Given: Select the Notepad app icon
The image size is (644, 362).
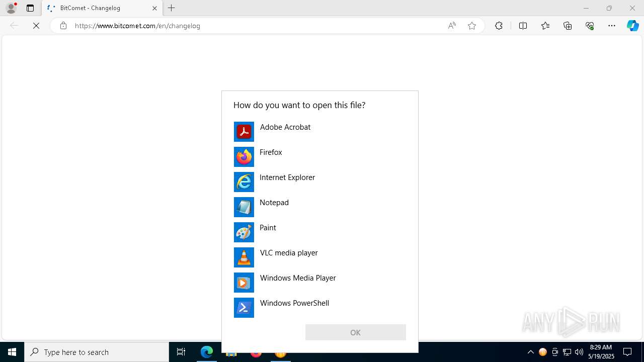Looking at the screenshot, I should coord(244,207).
